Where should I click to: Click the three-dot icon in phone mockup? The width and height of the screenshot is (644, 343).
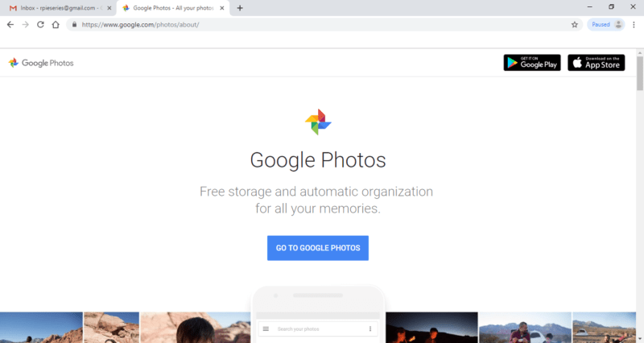pos(370,329)
